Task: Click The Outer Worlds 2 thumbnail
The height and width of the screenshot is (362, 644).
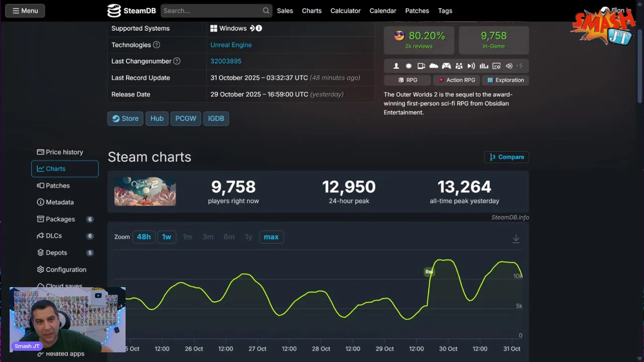Action: (x=145, y=191)
